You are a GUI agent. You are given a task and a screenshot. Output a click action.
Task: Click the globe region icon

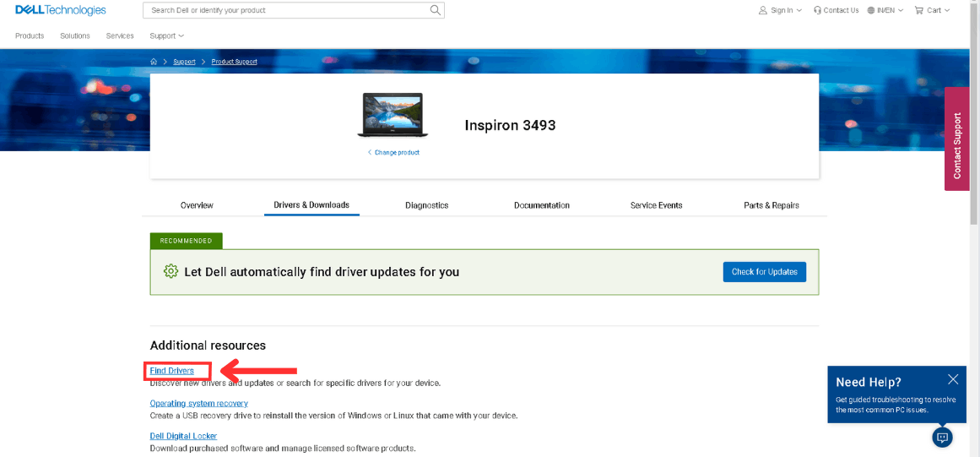pos(871,10)
